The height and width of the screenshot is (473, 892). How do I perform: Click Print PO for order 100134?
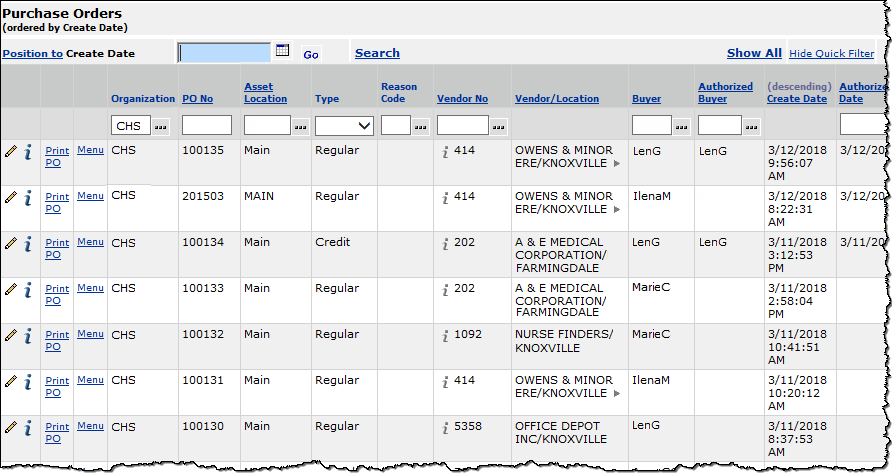pyautogui.click(x=58, y=248)
